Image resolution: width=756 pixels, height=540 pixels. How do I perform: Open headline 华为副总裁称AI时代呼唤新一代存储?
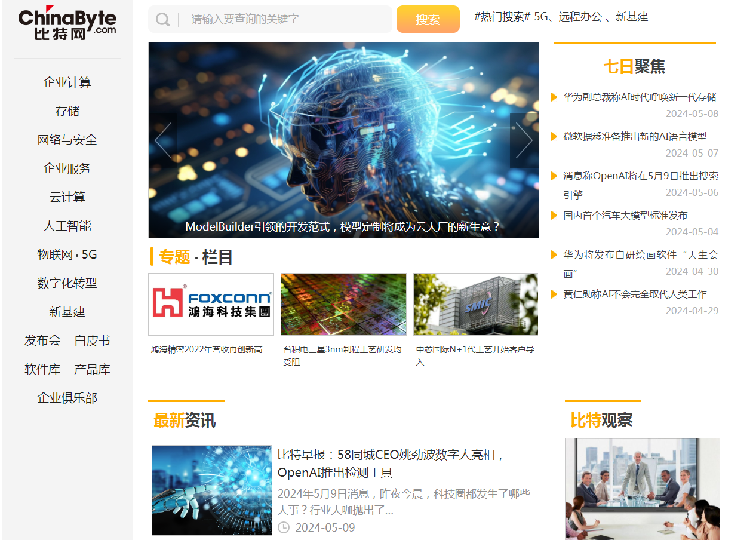[640, 97]
